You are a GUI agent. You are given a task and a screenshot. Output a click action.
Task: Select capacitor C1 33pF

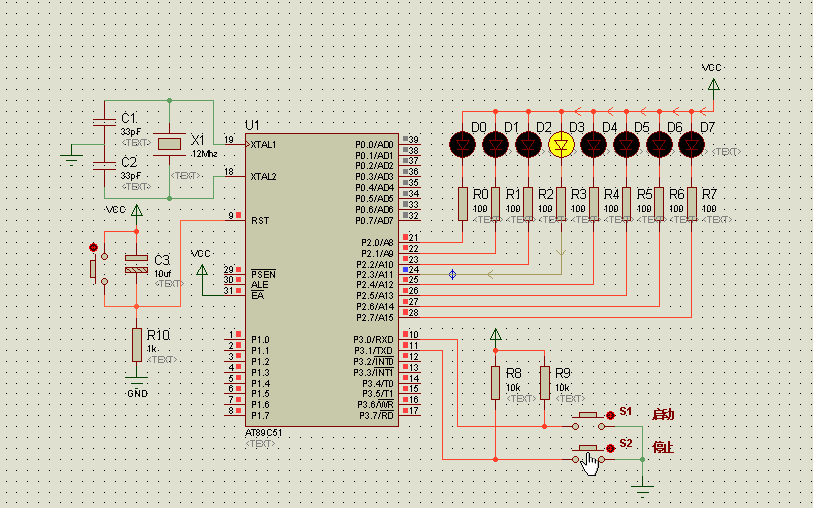104,122
